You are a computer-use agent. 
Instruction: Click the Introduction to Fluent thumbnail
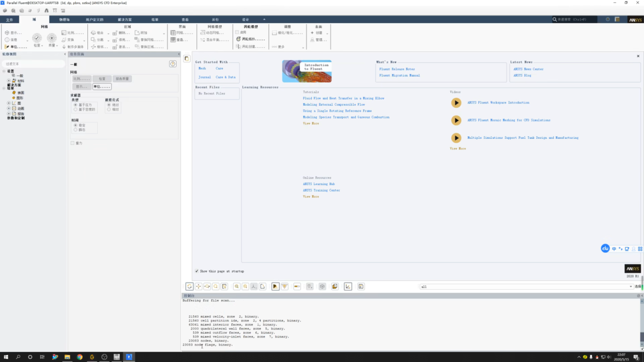click(307, 71)
